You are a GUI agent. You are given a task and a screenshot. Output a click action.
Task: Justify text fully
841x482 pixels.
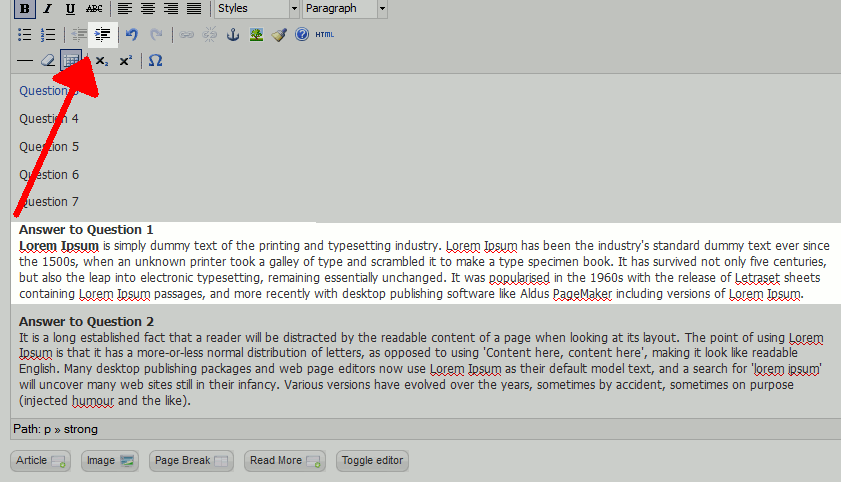point(194,8)
